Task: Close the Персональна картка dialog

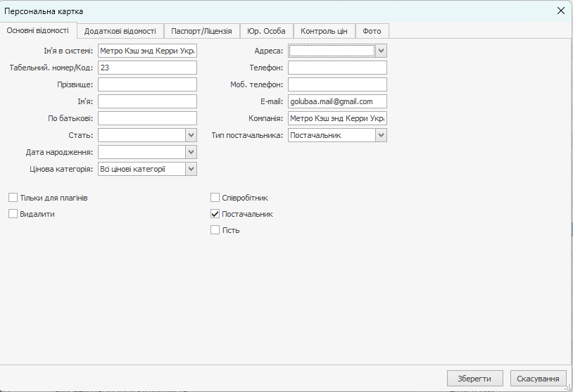Action: (560, 11)
